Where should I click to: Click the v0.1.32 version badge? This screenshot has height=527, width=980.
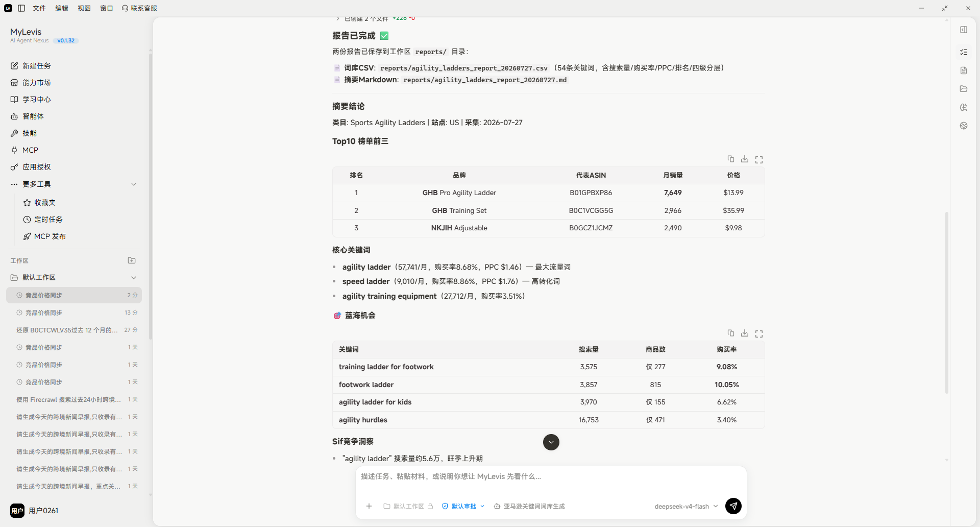click(x=66, y=40)
